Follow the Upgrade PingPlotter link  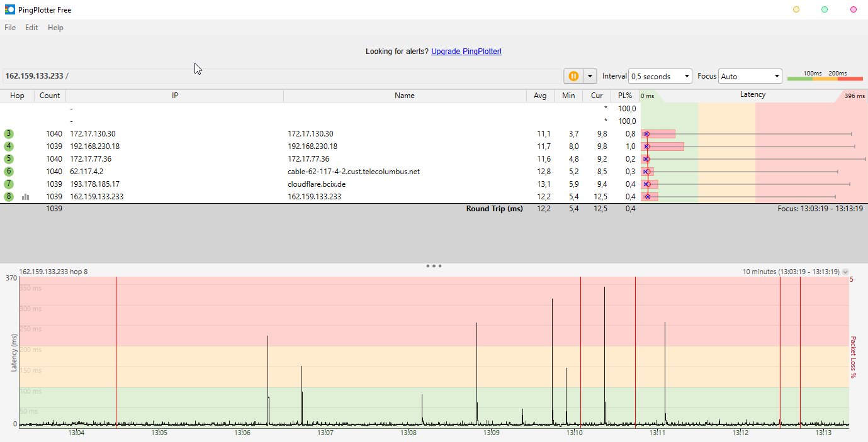466,52
